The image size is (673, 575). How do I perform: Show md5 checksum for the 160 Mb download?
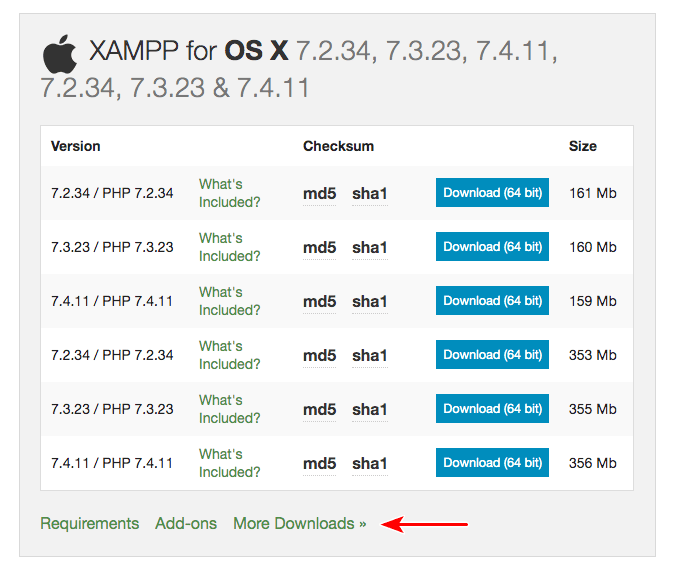tap(319, 248)
